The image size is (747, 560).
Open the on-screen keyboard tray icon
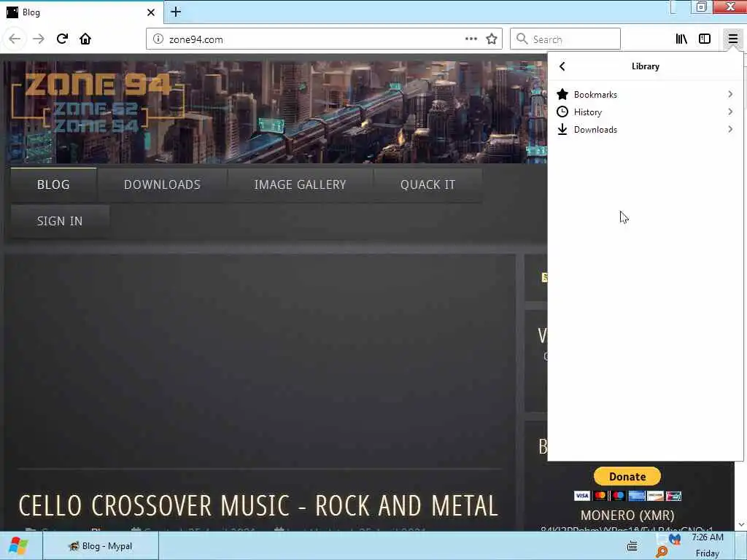(x=632, y=546)
